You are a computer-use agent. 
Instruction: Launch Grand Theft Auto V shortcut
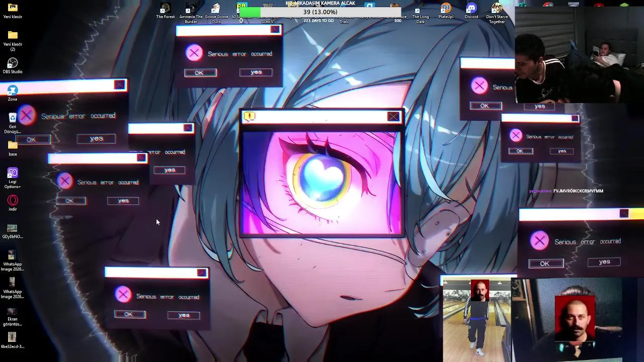coord(267,13)
